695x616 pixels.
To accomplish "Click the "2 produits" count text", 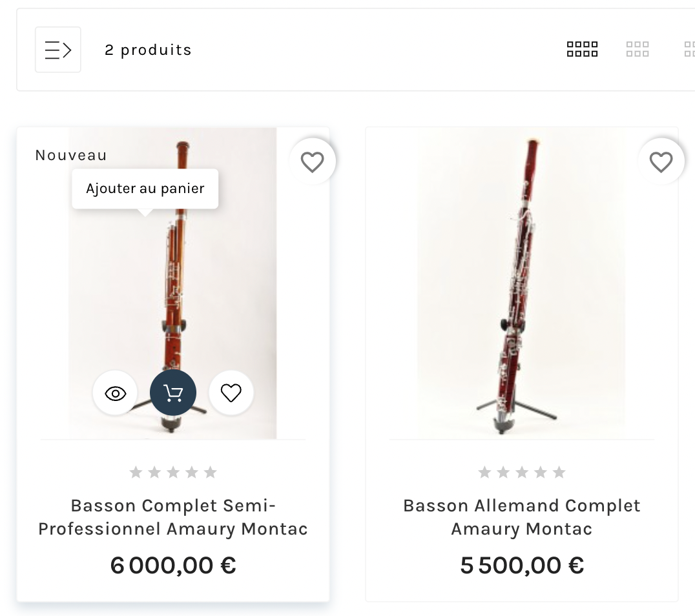I will click(148, 50).
